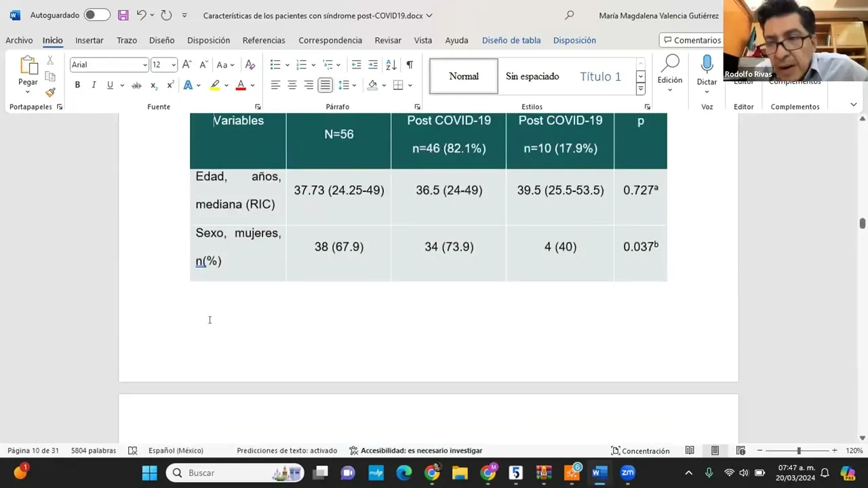
Task: Align text to the left
Action: pyautogui.click(x=275, y=85)
